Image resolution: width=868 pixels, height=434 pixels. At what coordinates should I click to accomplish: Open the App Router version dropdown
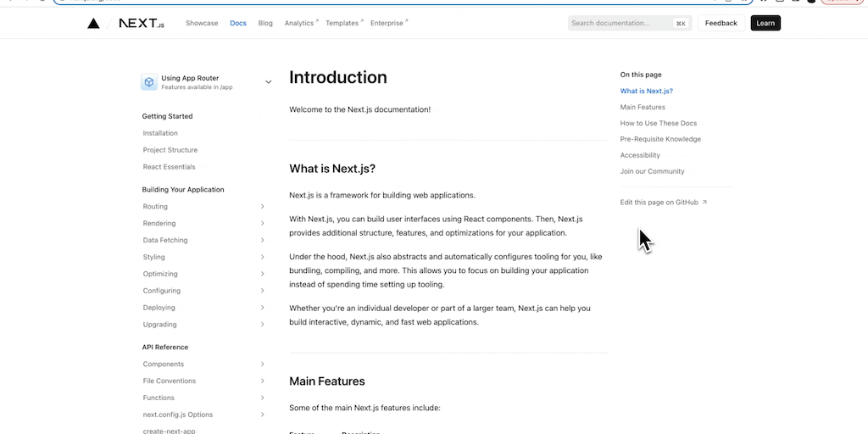coord(268,82)
